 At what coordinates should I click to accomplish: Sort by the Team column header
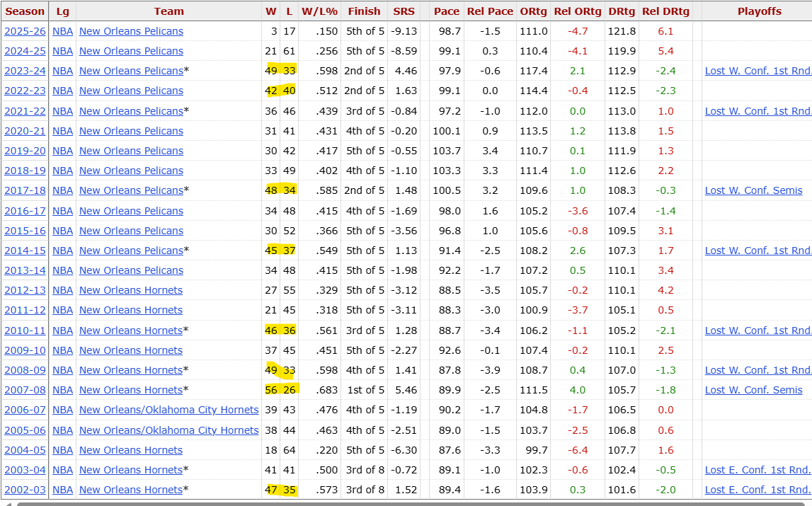click(168, 11)
